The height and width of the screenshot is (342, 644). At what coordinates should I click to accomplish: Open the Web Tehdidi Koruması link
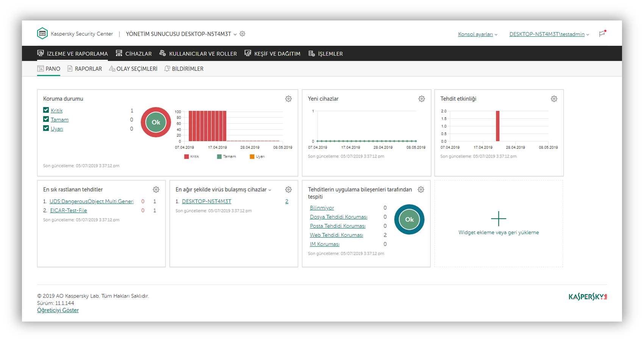tap(336, 235)
